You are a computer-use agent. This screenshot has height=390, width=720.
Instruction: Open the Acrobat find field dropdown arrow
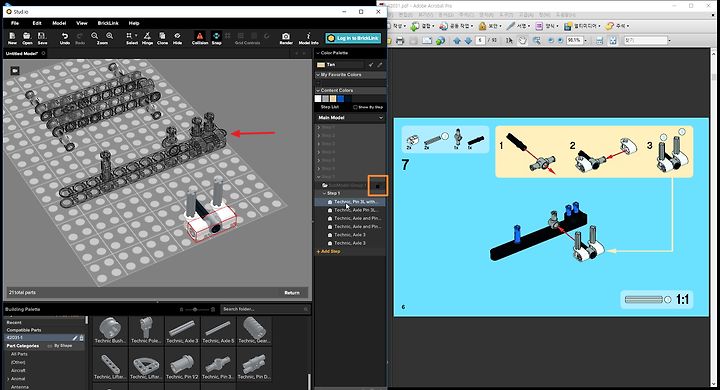point(669,40)
